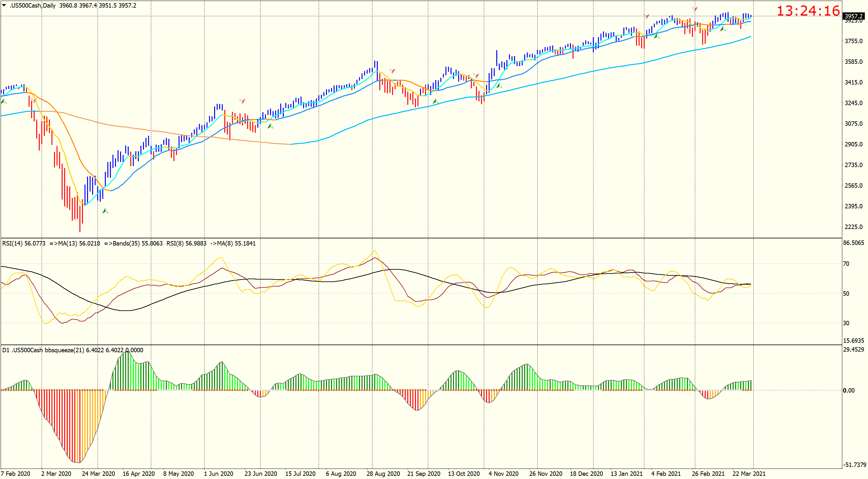Click the 24 Mar 2020 date on time axis

point(98,474)
